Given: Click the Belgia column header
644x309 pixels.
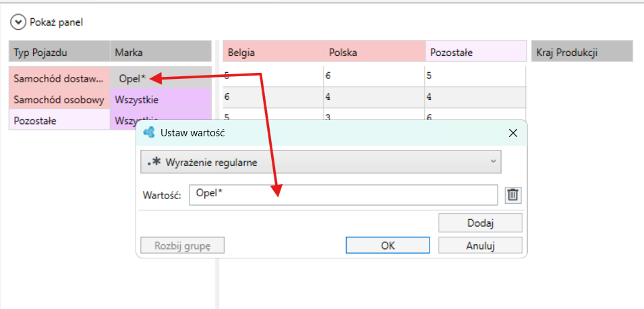Looking at the screenshot, I should point(273,53).
